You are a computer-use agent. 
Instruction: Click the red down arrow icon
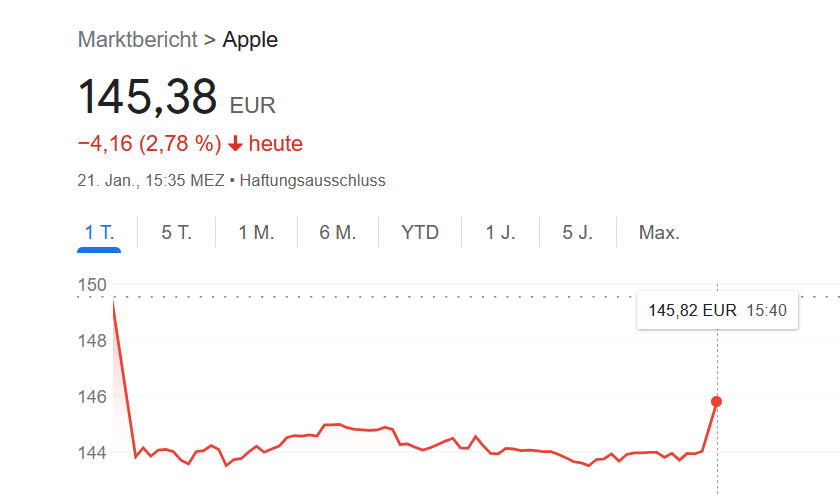[235, 144]
